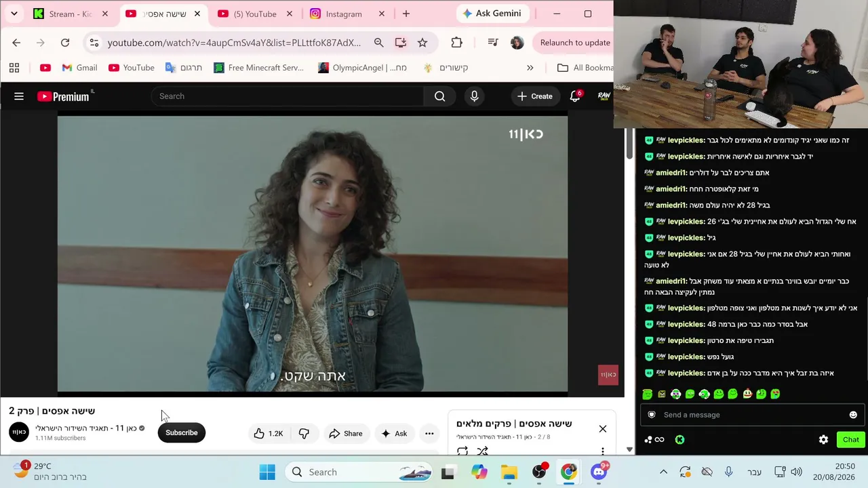Reload the page in Chrome
The width and height of the screenshot is (868, 488).
(x=65, y=43)
